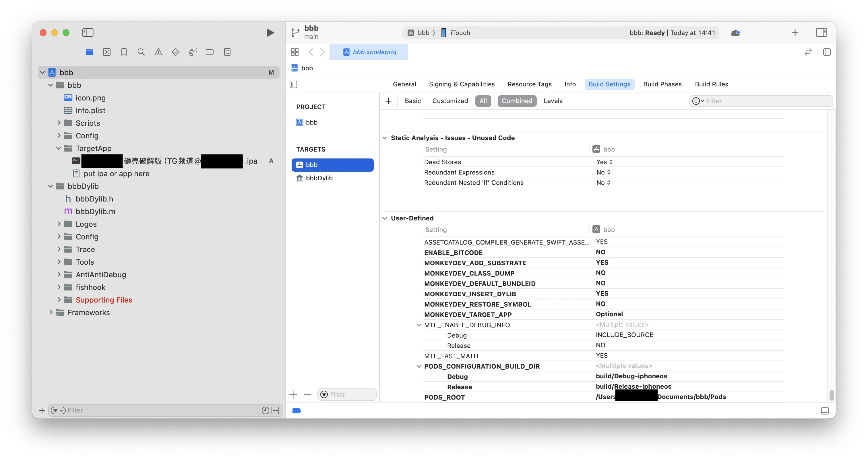
Task: Open the Resource Tags tab
Action: coord(529,84)
